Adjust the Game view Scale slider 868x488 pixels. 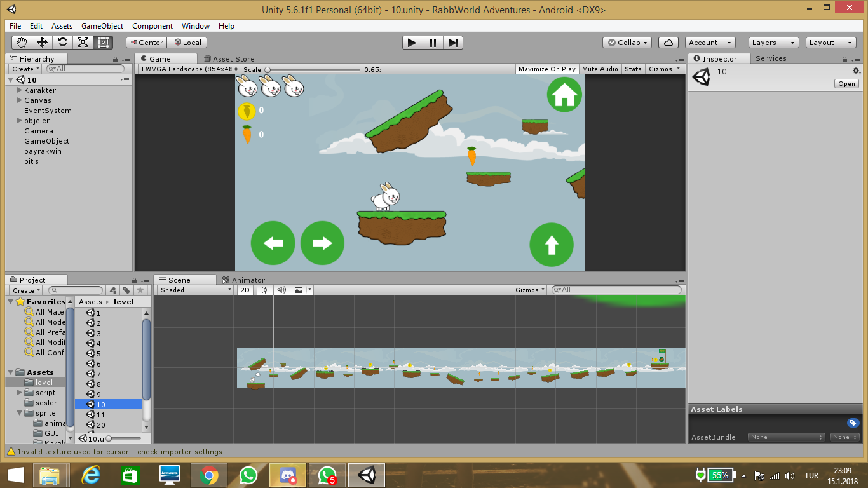pos(313,69)
